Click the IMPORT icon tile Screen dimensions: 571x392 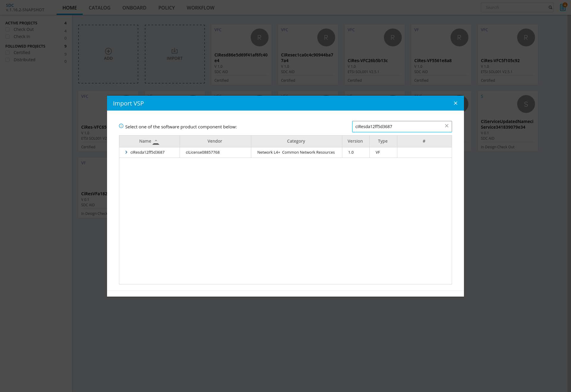(x=175, y=51)
